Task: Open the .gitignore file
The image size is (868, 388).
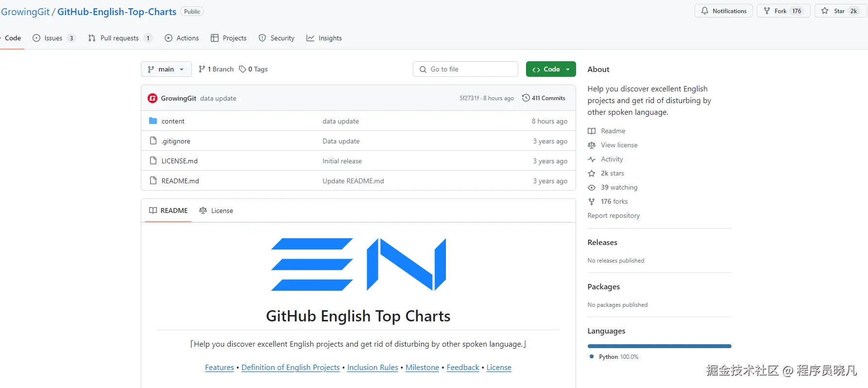Action: coord(176,141)
